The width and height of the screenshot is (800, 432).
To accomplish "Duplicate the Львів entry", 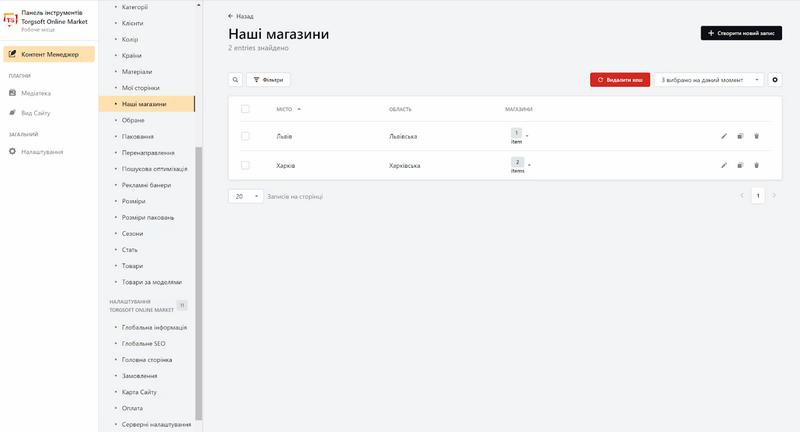I will 740,136.
